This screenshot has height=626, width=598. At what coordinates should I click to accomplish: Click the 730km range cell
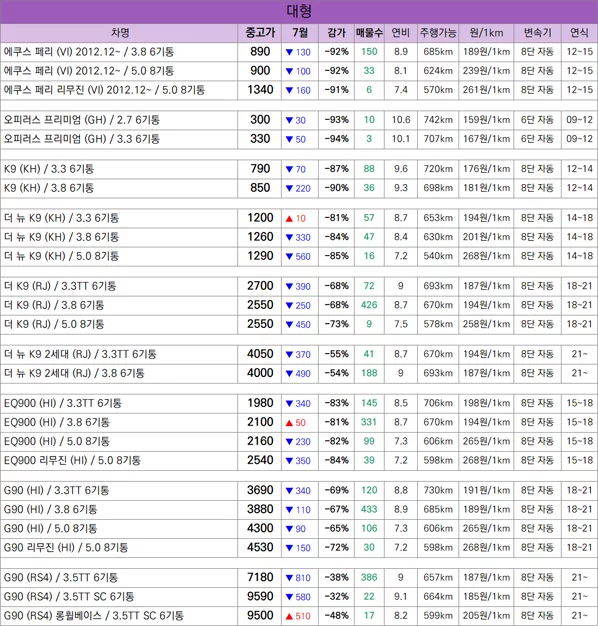click(438, 490)
